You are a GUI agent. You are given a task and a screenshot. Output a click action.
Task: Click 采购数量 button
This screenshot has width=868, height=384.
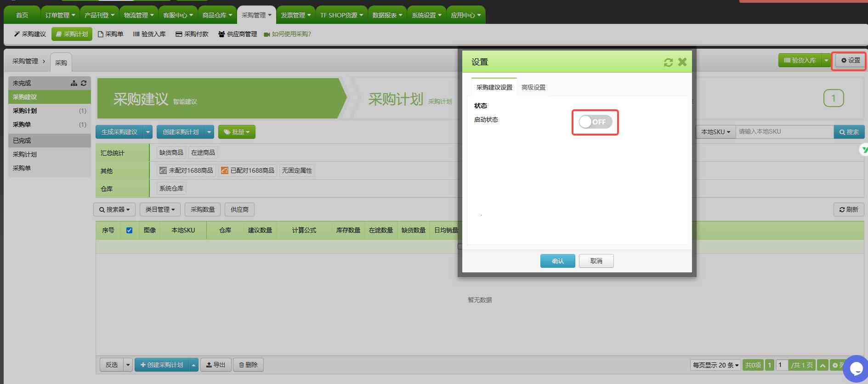coord(203,209)
